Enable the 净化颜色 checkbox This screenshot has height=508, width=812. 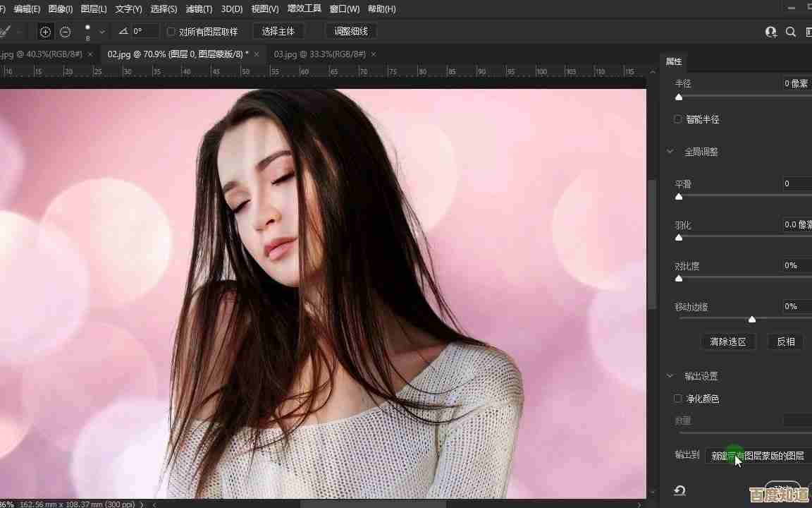coord(678,399)
